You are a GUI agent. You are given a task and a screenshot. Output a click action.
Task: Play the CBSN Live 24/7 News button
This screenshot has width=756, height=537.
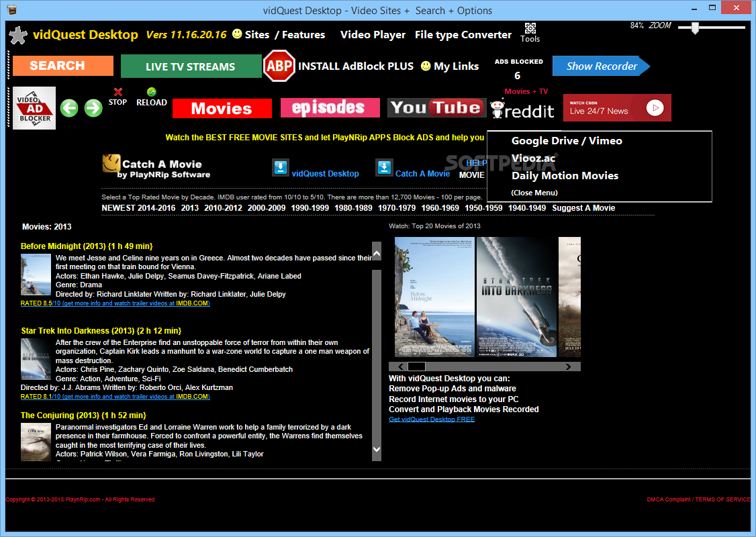pos(655,108)
